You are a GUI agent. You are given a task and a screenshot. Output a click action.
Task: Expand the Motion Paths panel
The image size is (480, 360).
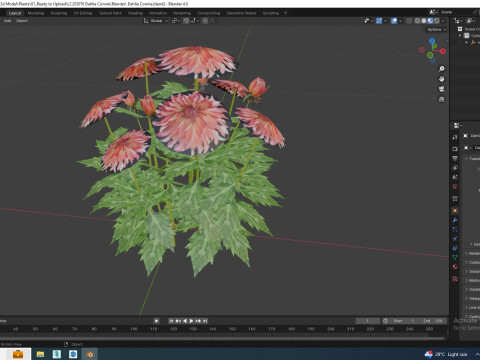pos(466,280)
